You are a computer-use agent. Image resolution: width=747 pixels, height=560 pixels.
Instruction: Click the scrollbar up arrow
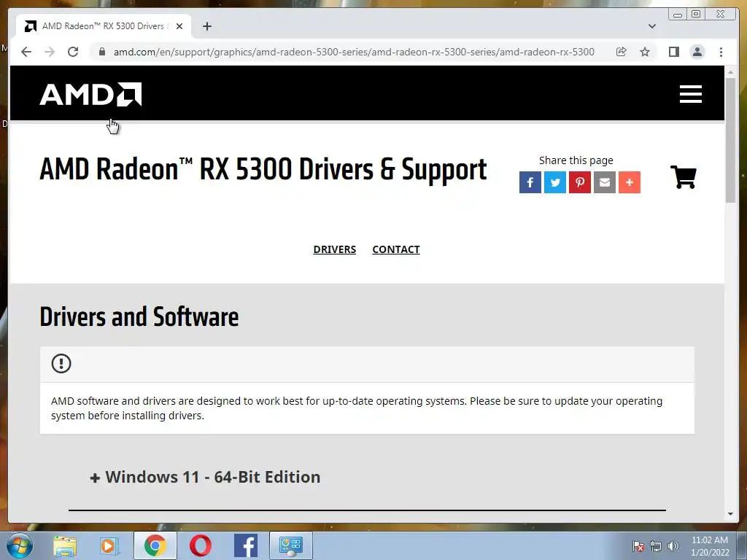730,72
